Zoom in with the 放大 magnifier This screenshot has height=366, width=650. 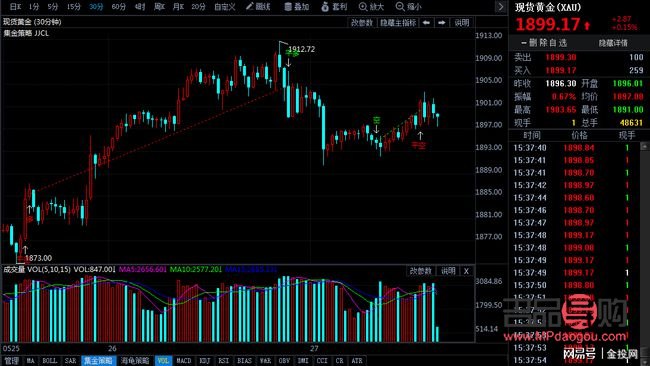point(371,7)
